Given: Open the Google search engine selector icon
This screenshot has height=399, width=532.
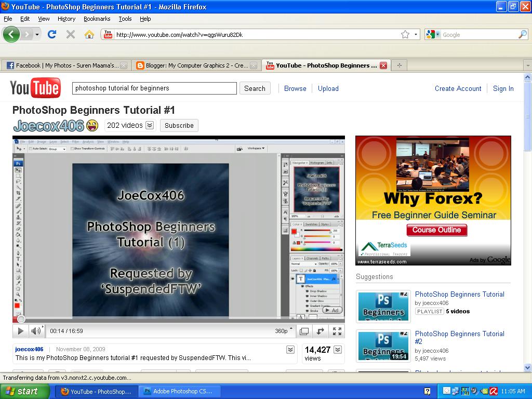Looking at the screenshot, I should (x=433, y=34).
